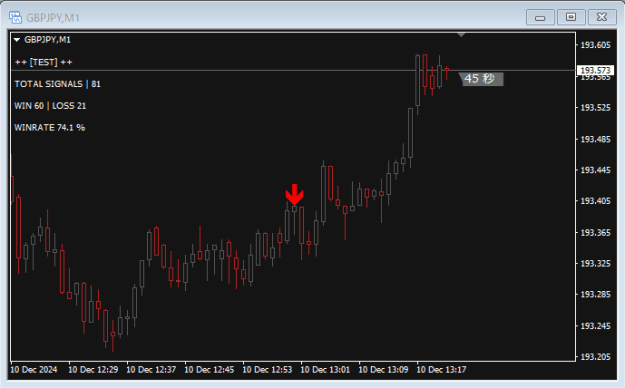
Task: Click the '10 Dec 13:17' time axis label
Action: pos(441,370)
